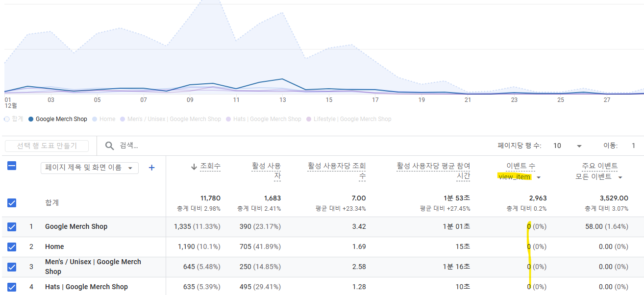Click total key events 3,529.00
644x295 pixels.
[x=614, y=198]
